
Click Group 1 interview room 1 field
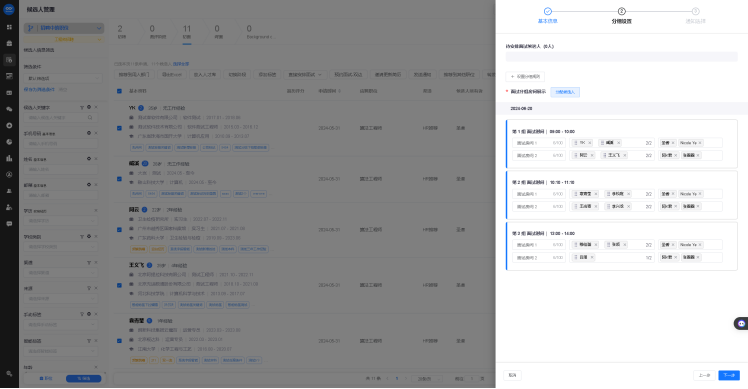tap(539, 143)
